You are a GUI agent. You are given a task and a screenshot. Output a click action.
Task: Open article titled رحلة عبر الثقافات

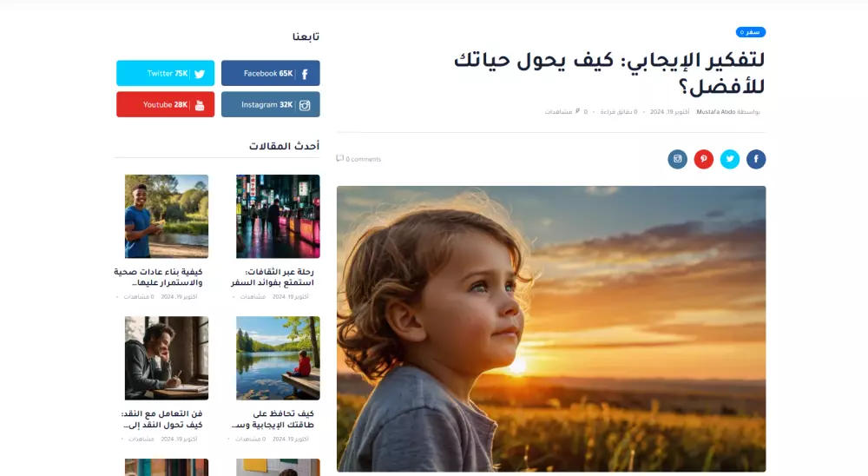coord(273,277)
